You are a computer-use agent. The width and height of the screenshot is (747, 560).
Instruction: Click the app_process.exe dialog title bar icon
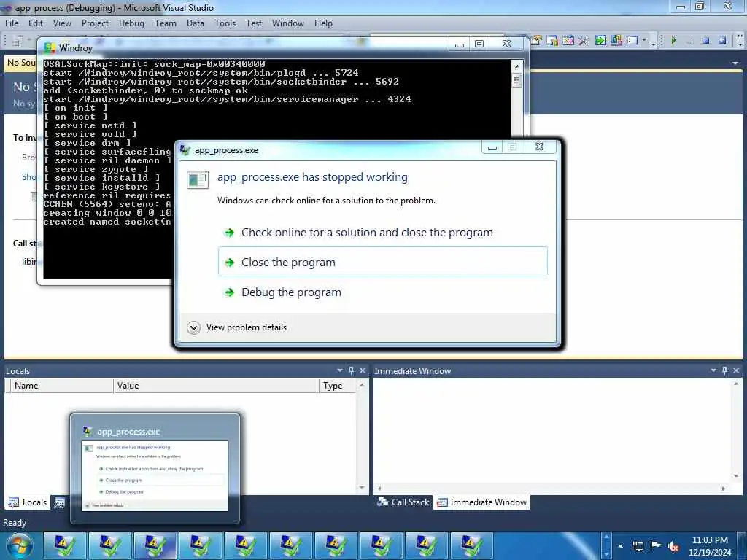[x=185, y=150]
